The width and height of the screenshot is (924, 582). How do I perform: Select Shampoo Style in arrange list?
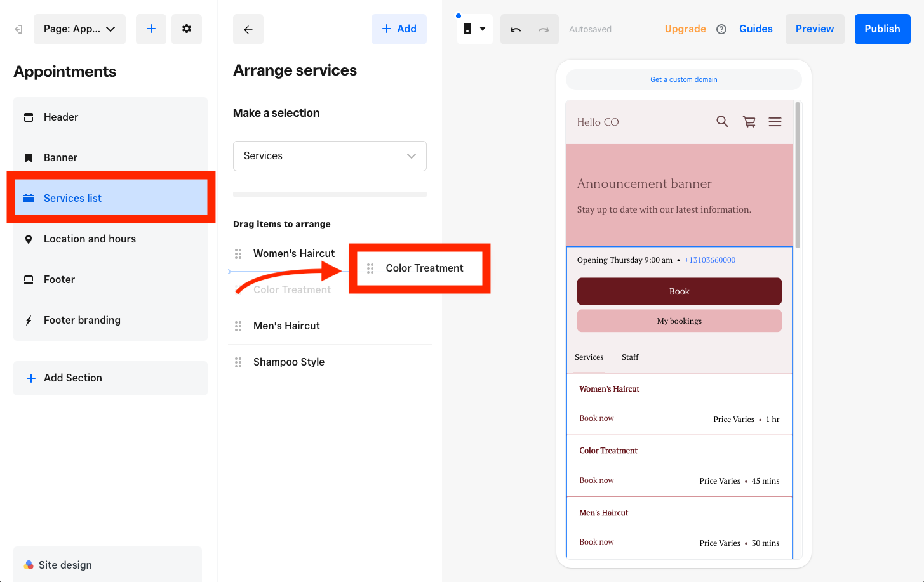click(x=289, y=362)
